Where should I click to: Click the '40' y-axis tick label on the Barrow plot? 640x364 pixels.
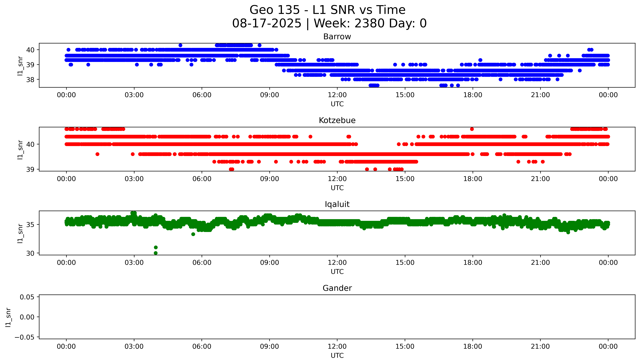point(30,50)
